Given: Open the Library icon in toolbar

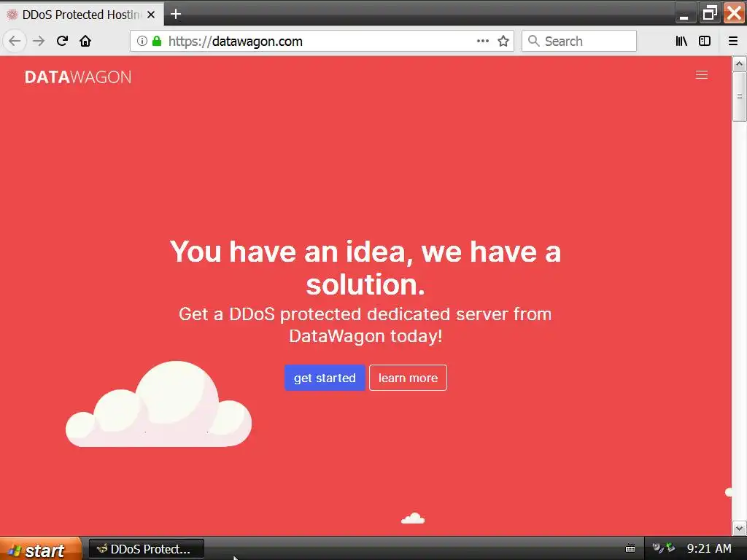Looking at the screenshot, I should point(681,41).
